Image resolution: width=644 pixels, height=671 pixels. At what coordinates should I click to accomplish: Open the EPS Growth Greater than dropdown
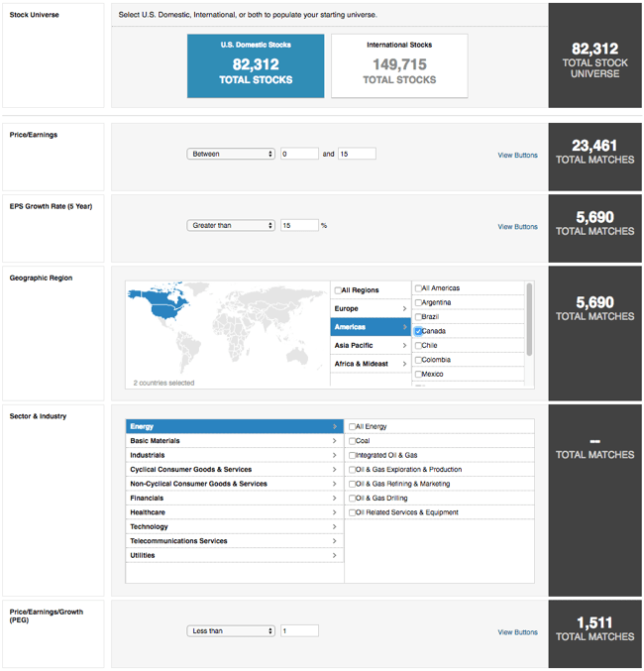click(x=231, y=225)
